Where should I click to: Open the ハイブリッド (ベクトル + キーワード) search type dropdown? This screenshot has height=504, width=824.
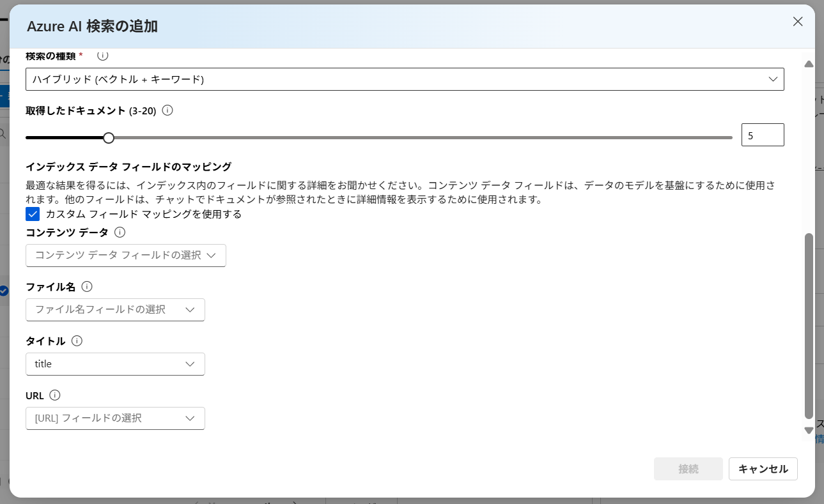pos(405,79)
